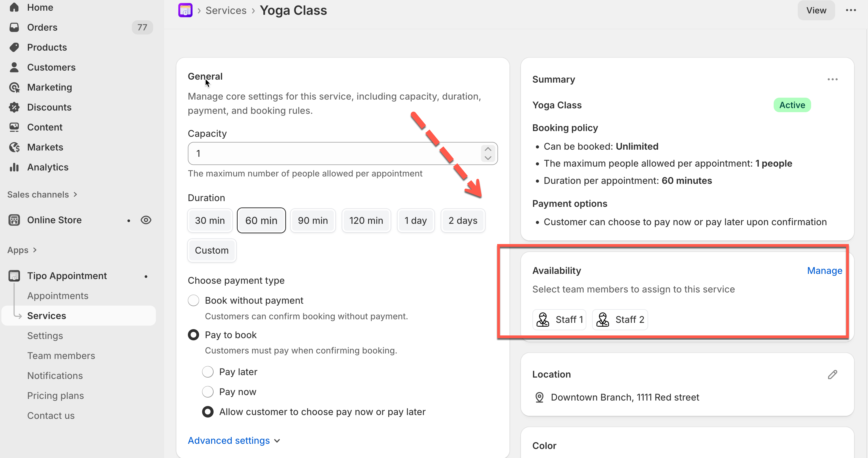Click the Discounts icon in sidebar

[14, 107]
